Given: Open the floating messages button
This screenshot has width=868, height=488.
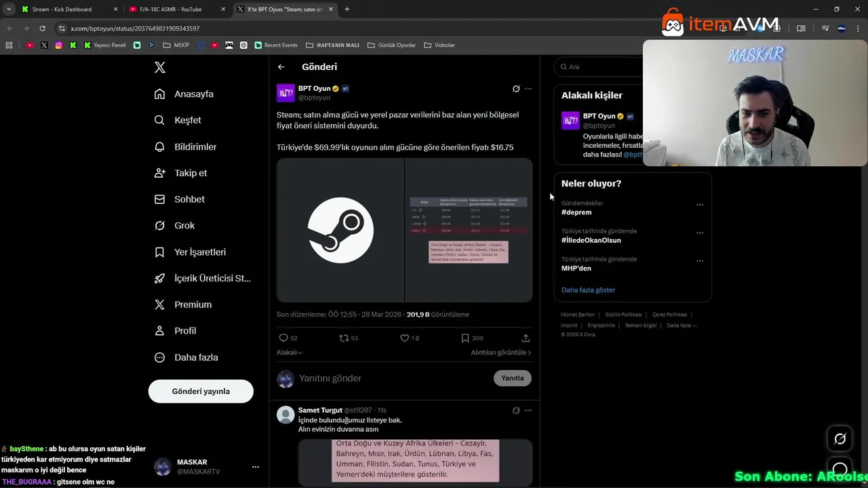Looking at the screenshot, I should pyautogui.click(x=840, y=469).
